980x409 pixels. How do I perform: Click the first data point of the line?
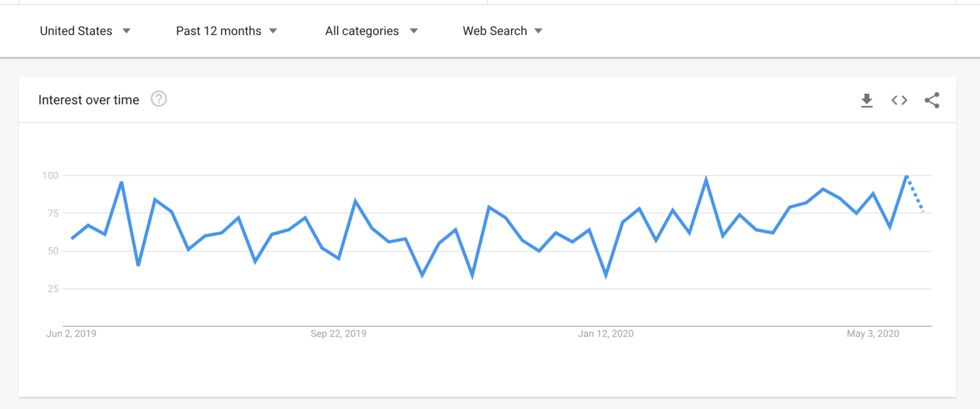72,238
